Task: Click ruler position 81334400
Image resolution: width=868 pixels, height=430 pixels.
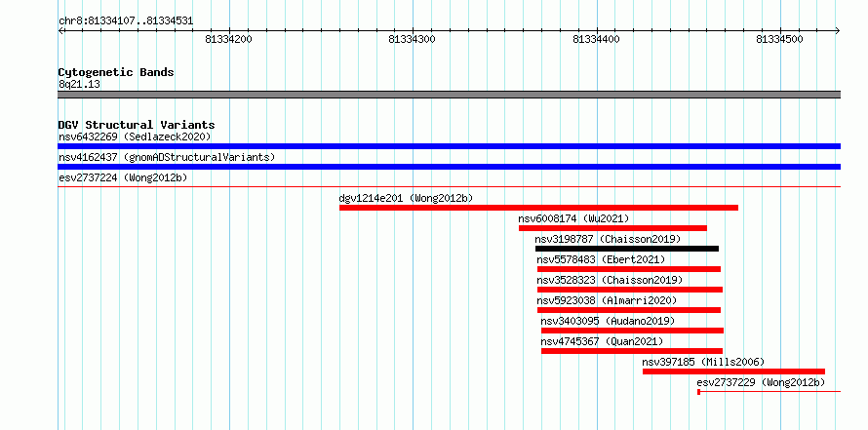Action: coord(596,39)
